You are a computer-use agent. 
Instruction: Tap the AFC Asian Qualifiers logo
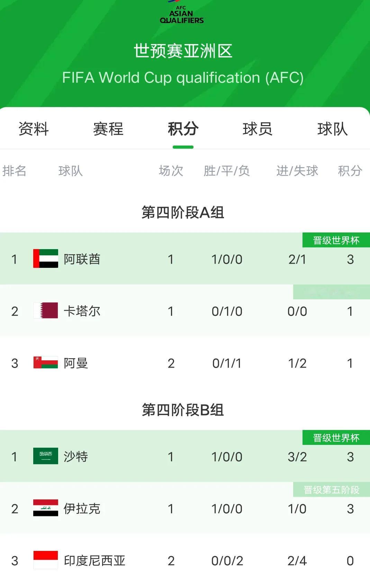pyautogui.click(x=182, y=13)
